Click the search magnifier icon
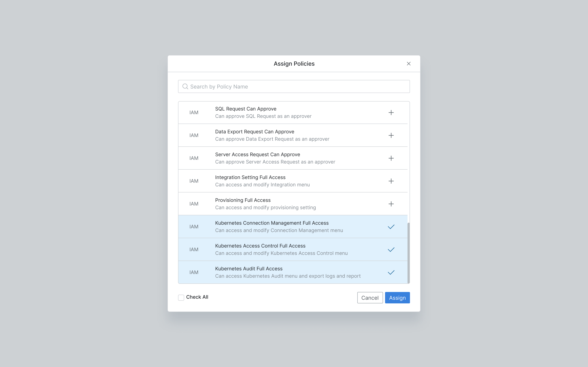This screenshot has height=367, width=588. click(x=185, y=86)
